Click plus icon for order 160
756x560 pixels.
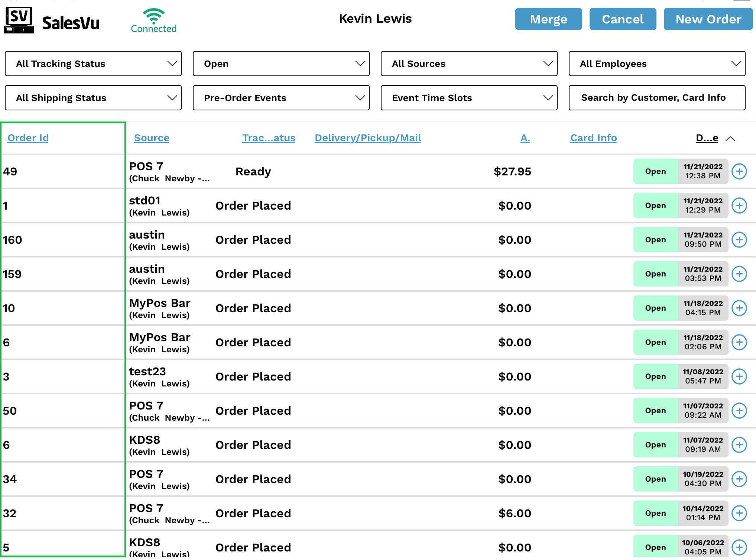(739, 240)
